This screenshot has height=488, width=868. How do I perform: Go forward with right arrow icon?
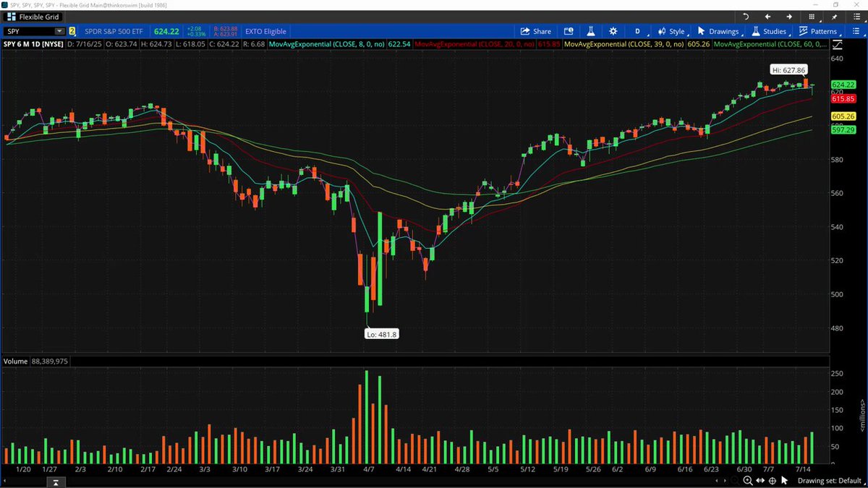(789, 17)
